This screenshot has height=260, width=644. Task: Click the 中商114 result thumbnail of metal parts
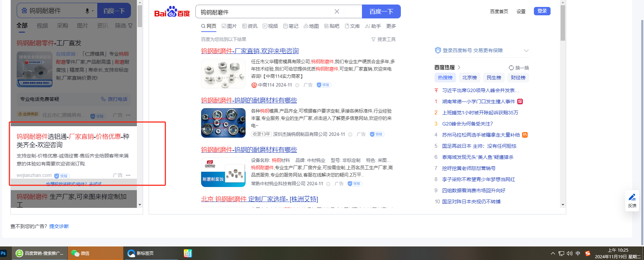click(x=223, y=73)
